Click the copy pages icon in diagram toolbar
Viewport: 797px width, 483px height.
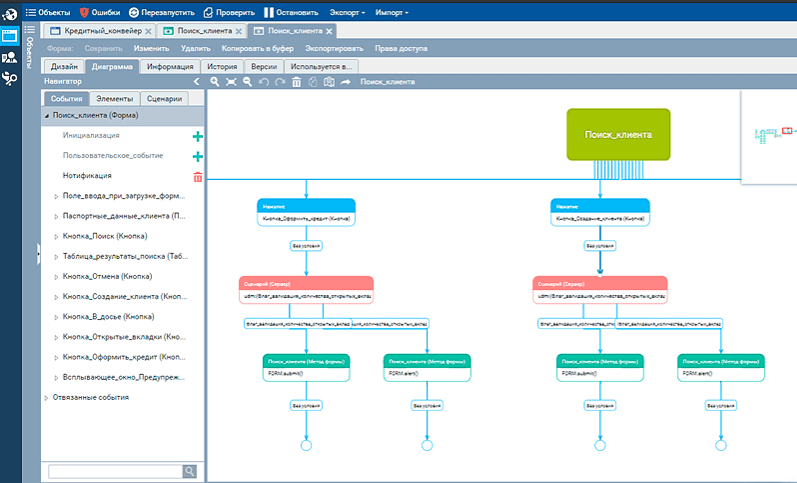pyautogui.click(x=313, y=82)
